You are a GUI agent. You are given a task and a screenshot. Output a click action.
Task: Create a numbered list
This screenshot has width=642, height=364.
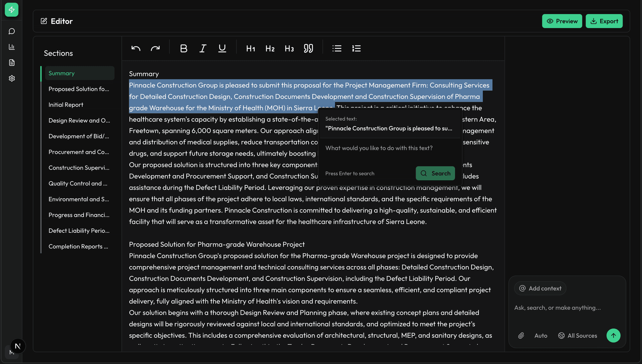point(356,48)
